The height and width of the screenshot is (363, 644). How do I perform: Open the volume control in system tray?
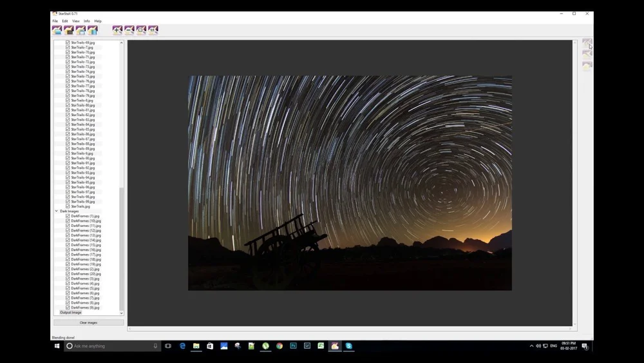(538, 346)
